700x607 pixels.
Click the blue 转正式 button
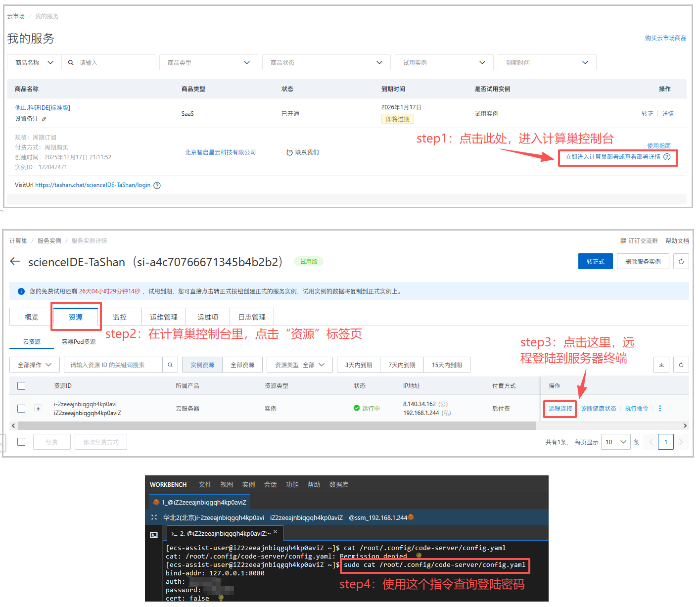tap(595, 262)
